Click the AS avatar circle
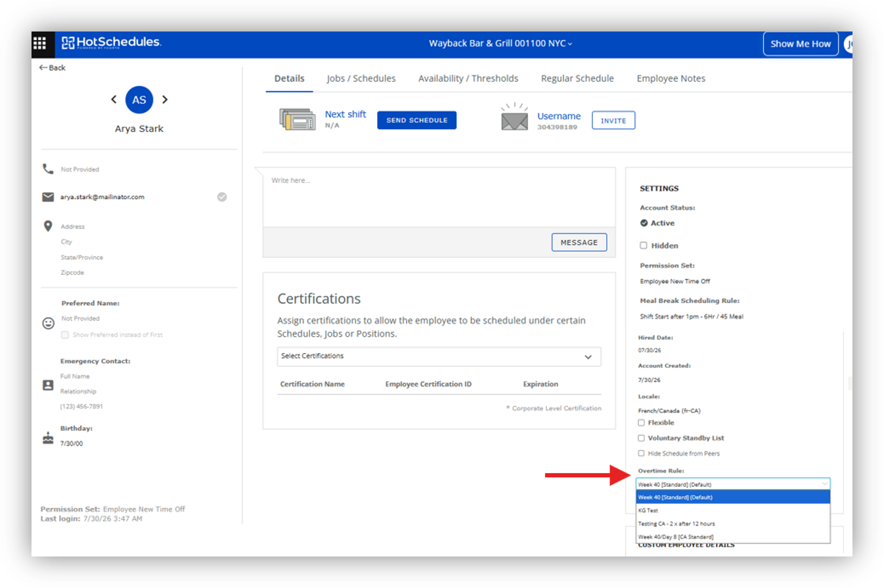This screenshot has width=884, height=588. tap(139, 100)
